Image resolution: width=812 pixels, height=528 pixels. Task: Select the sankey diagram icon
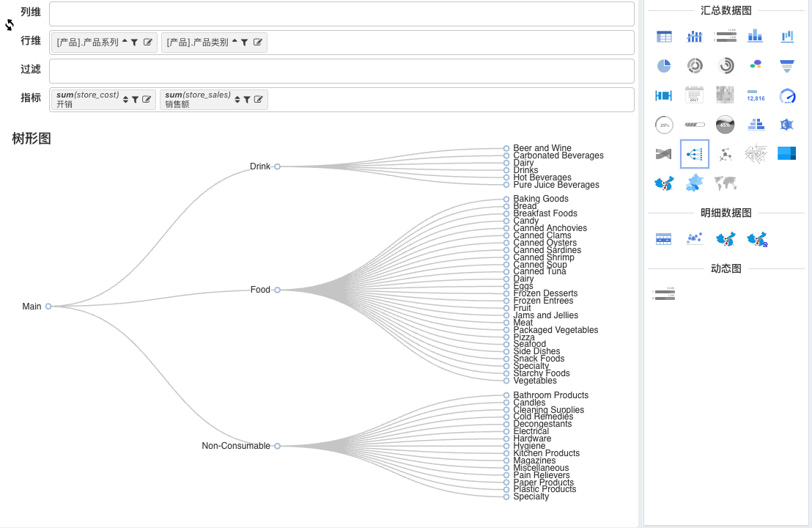tap(663, 154)
